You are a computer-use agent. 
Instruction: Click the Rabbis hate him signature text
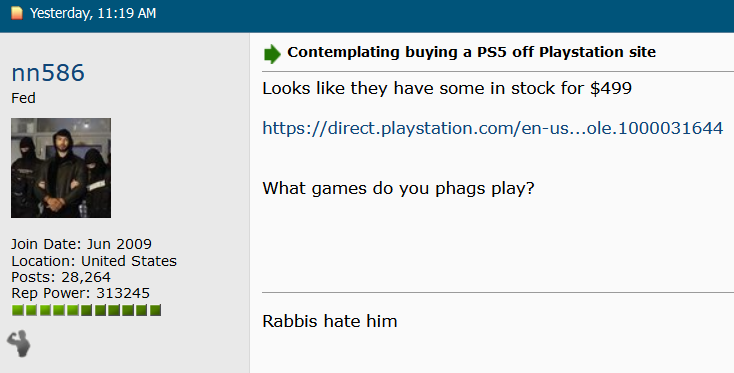pos(330,321)
